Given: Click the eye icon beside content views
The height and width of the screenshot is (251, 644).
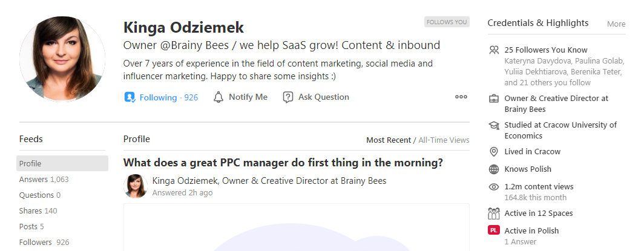Looking at the screenshot, I should pyautogui.click(x=494, y=187).
